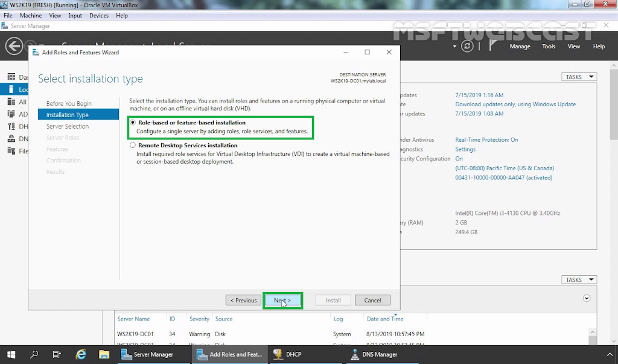Refresh Server Manager with the circular arrows icon
The width and height of the screenshot is (618, 364).
467,46
